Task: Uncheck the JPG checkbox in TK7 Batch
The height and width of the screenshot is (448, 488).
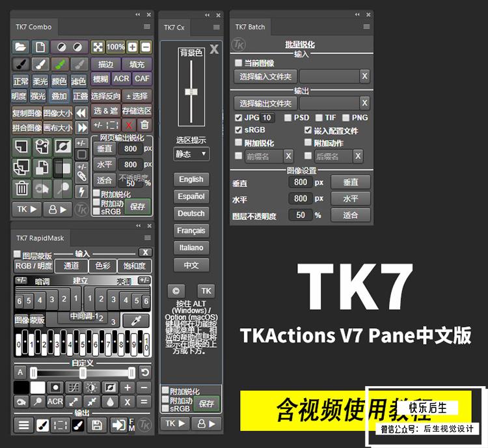Action: pyautogui.click(x=238, y=117)
